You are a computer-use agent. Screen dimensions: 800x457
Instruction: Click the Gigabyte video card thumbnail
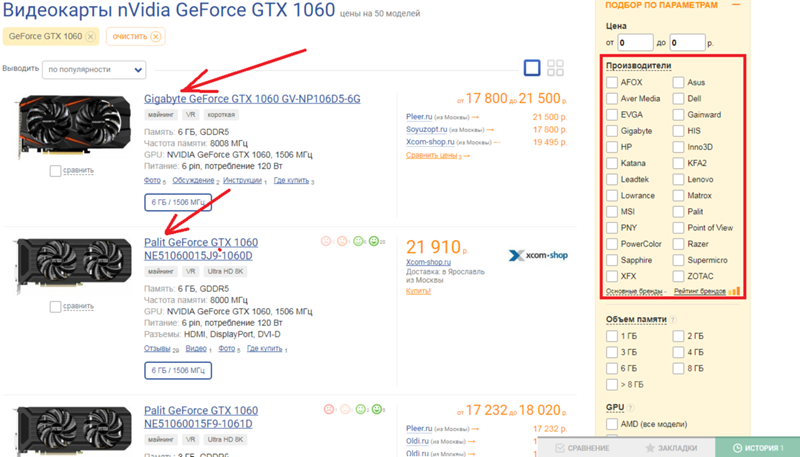coord(73,125)
